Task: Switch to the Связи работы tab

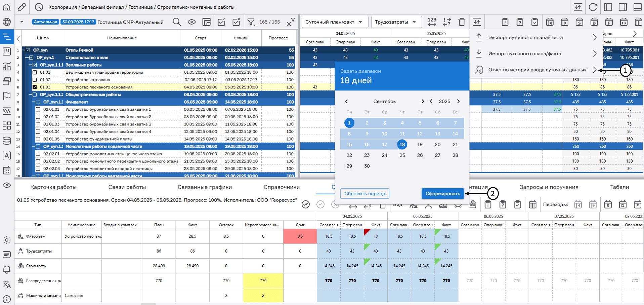Action: point(127,187)
